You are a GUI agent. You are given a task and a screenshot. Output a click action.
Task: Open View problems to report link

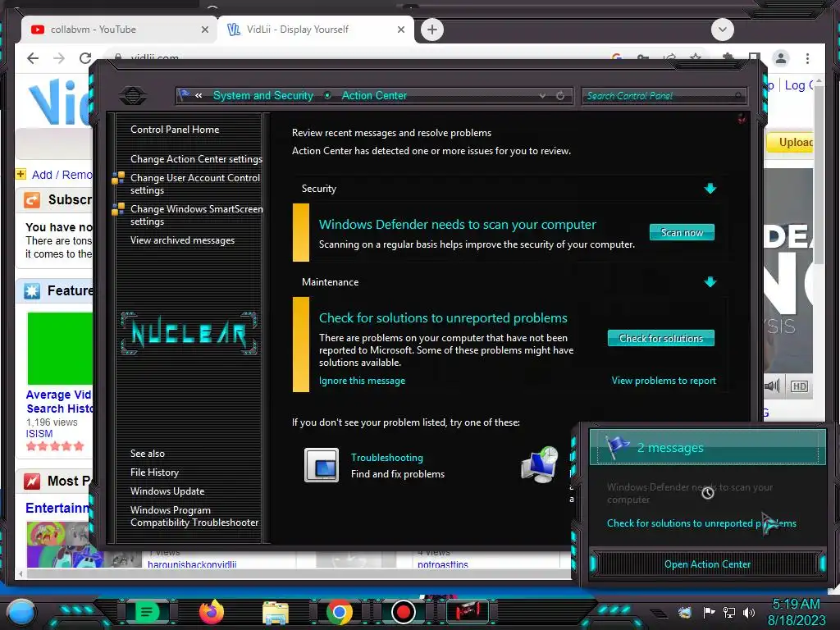(664, 381)
